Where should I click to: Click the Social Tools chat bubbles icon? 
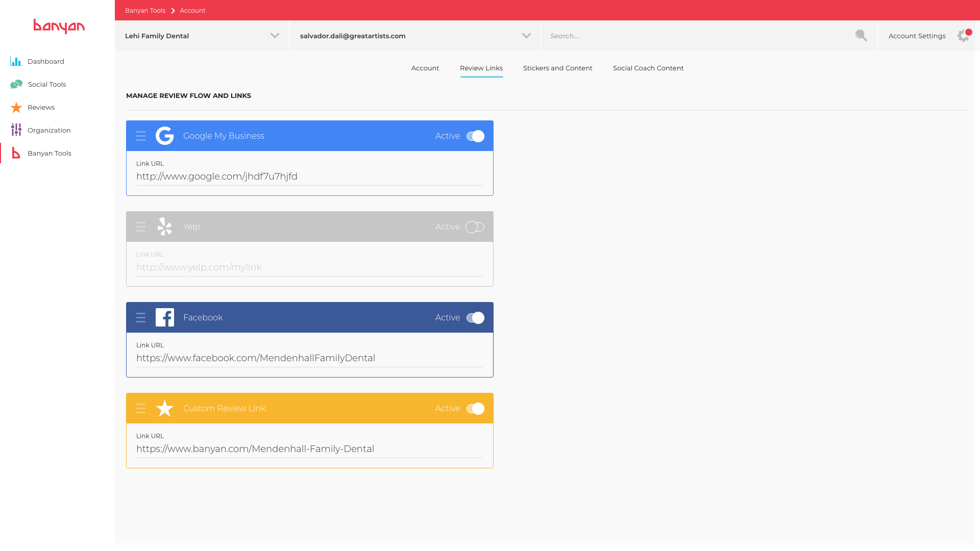coord(16,84)
